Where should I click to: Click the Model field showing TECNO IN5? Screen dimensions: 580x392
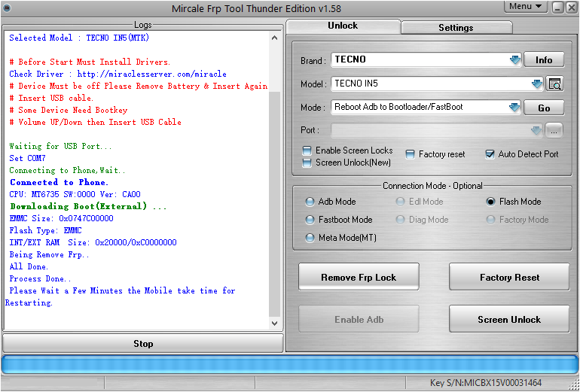(437, 84)
